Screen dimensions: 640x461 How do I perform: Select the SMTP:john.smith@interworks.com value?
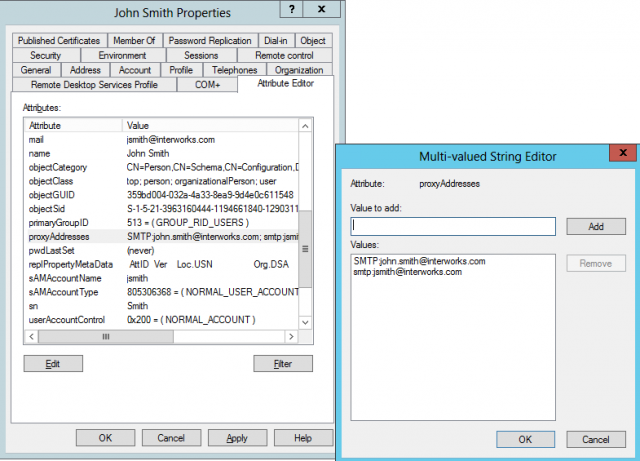(419, 261)
